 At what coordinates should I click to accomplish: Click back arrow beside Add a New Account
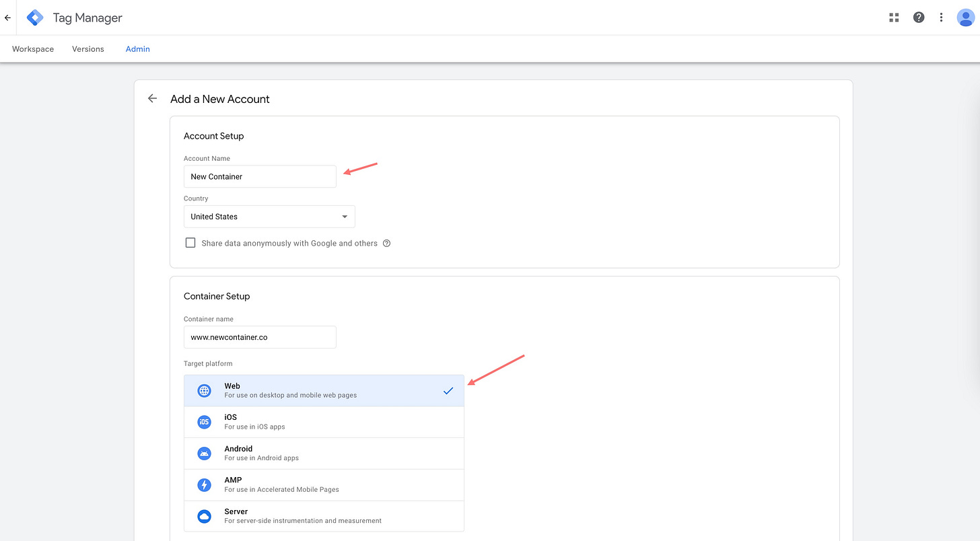click(153, 98)
